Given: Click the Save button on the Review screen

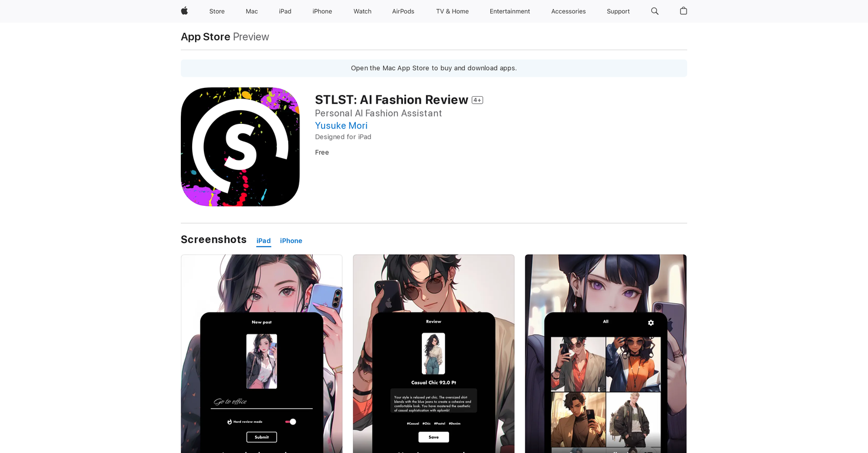Looking at the screenshot, I should 433,437.
